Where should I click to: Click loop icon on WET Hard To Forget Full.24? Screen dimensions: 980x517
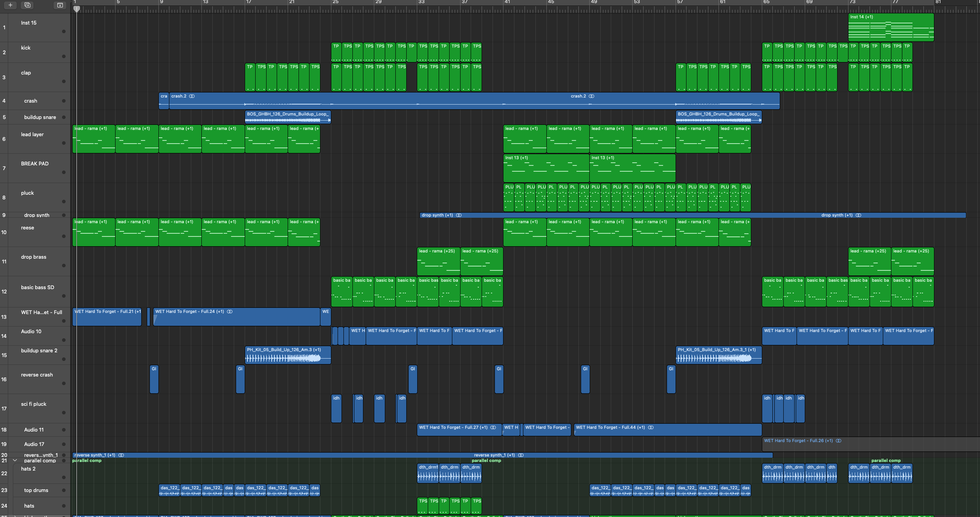pos(230,312)
